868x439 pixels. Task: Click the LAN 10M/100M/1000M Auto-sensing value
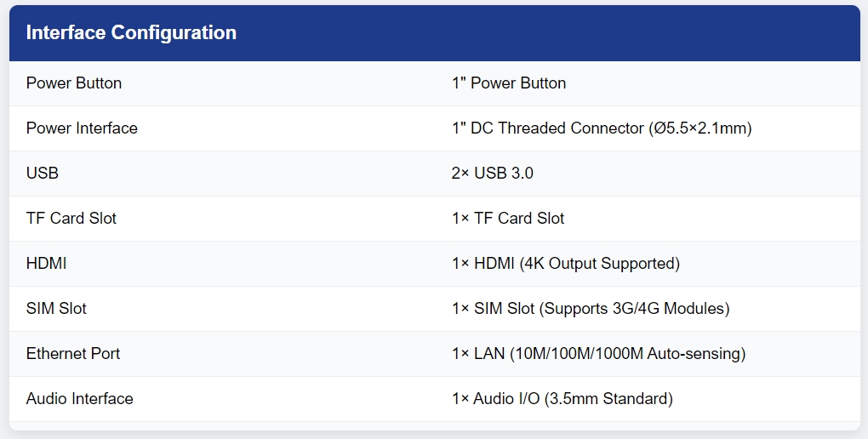599,354
